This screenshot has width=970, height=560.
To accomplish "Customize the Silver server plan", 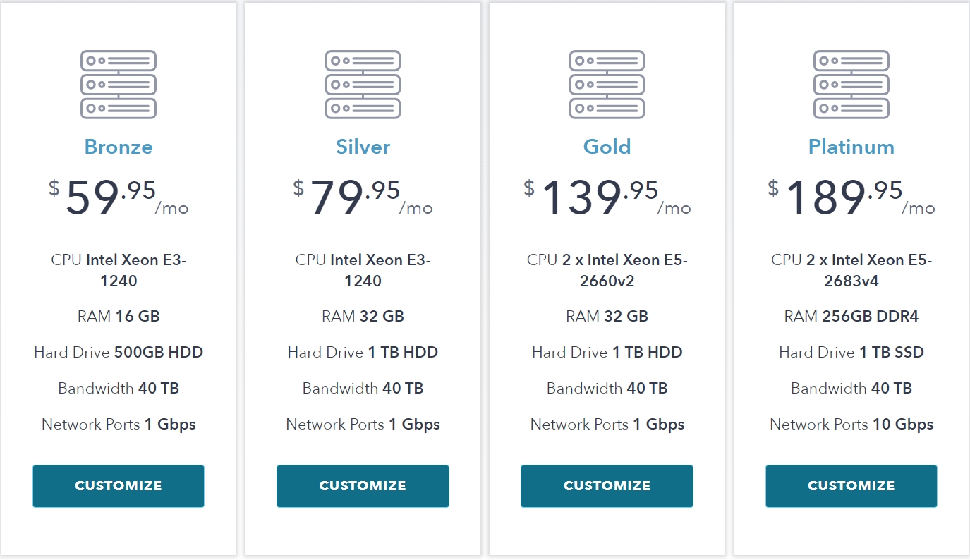I will click(363, 486).
